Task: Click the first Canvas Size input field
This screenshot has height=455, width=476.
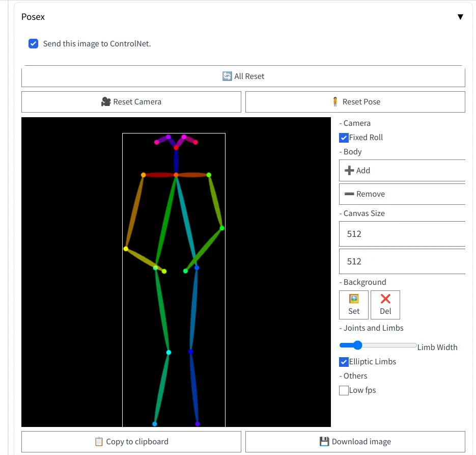Action: tap(402, 234)
